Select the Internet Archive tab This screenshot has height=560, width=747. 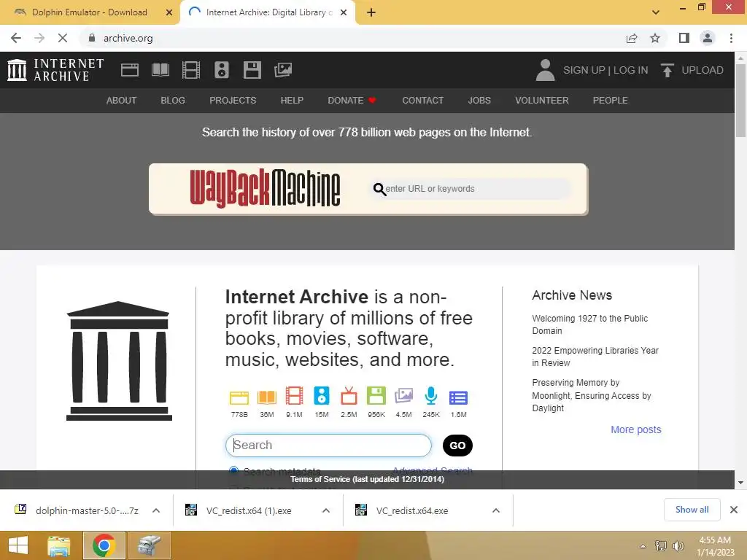click(267, 12)
